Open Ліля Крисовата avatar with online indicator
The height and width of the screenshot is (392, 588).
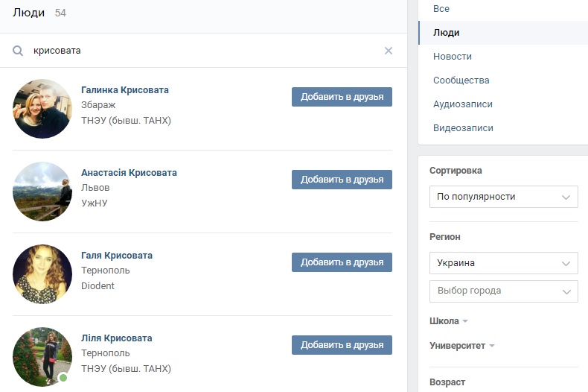tap(42, 357)
